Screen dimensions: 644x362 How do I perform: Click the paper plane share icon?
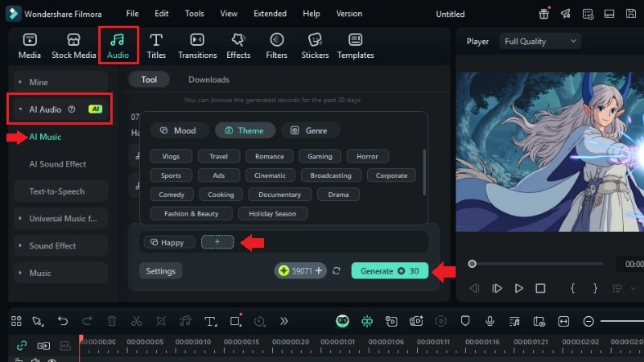click(566, 14)
